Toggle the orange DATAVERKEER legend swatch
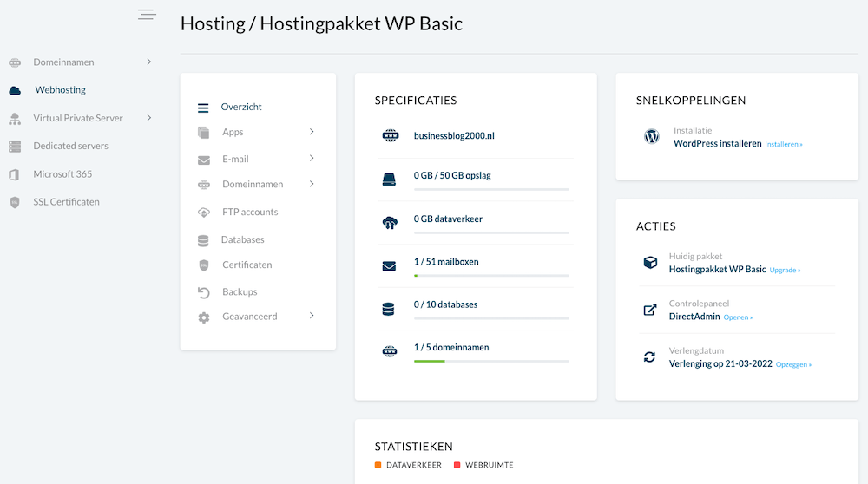Image resolution: width=868 pixels, height=484 pixels. pyautogui.click(x=378, y=465)
